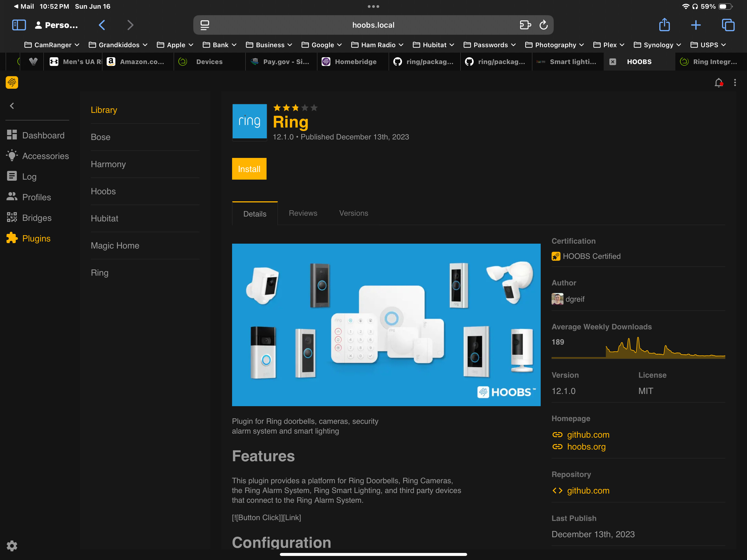Open the Synology bookmarks dropdown

657,45
